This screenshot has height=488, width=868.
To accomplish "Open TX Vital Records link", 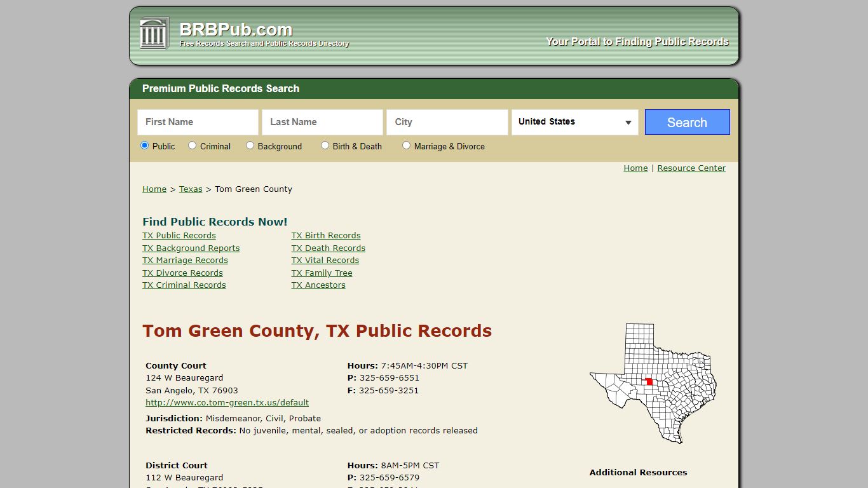I will point(325,261).
